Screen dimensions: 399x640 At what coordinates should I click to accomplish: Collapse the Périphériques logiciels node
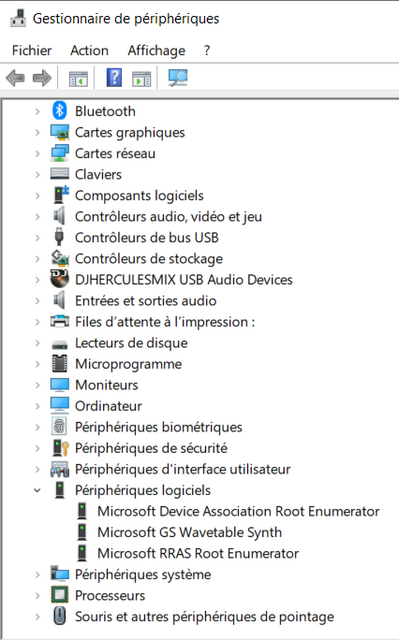point(37,490)
